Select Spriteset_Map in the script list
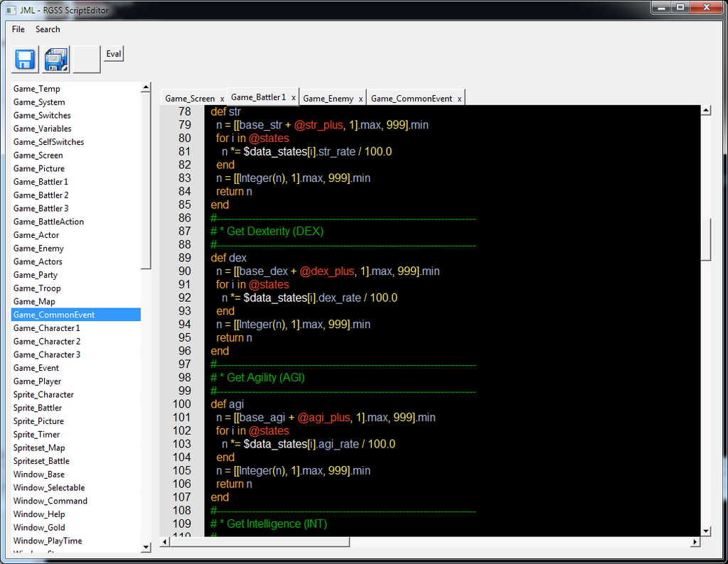The image size is (728, 564). point(75,448)
